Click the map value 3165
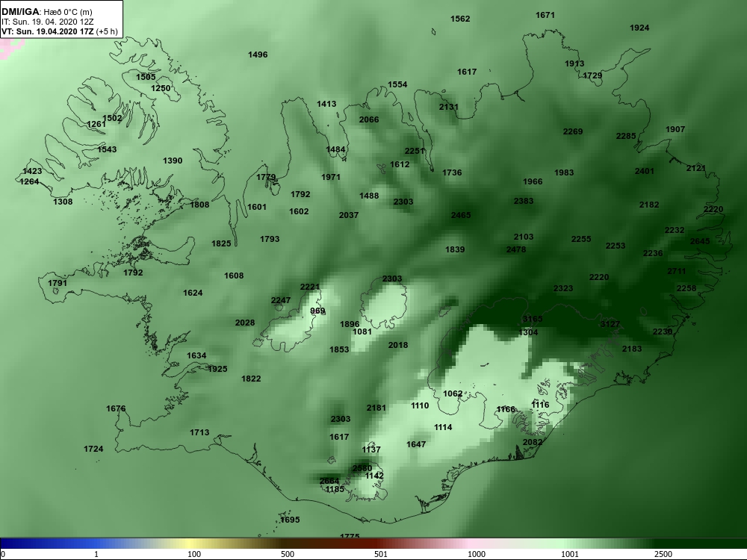 pyautogui.click(x=532, y=319)
